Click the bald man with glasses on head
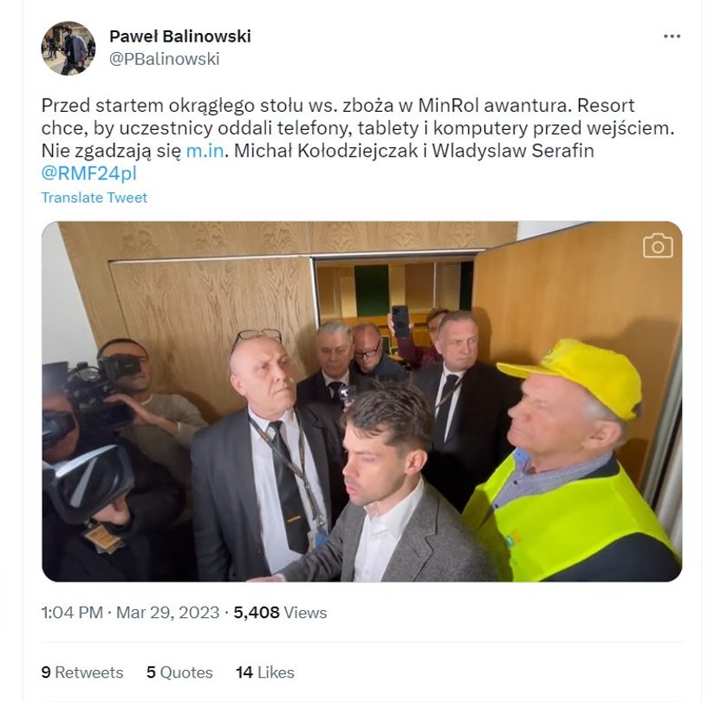The height and width of the screenshot is (702, 728). 265,455
